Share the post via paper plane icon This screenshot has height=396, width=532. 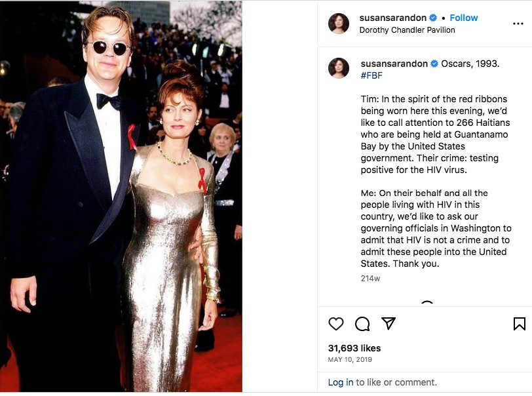pyautogui.click(x=389, y=323)
